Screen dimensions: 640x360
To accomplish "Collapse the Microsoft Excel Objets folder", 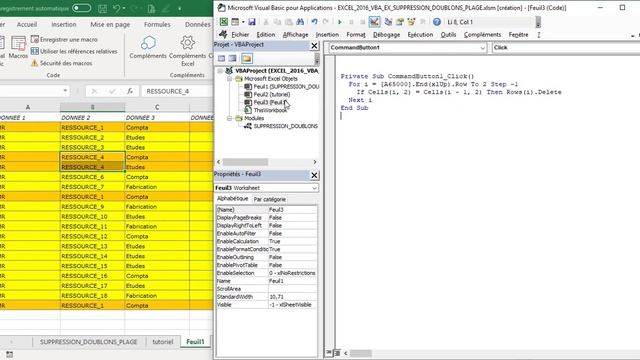I will [229, 78].
